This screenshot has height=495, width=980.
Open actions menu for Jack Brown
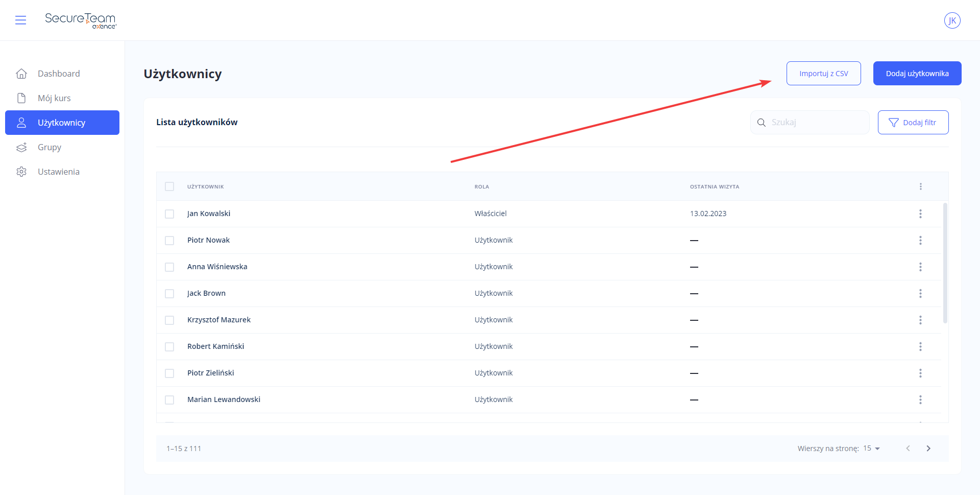[920, 293]
